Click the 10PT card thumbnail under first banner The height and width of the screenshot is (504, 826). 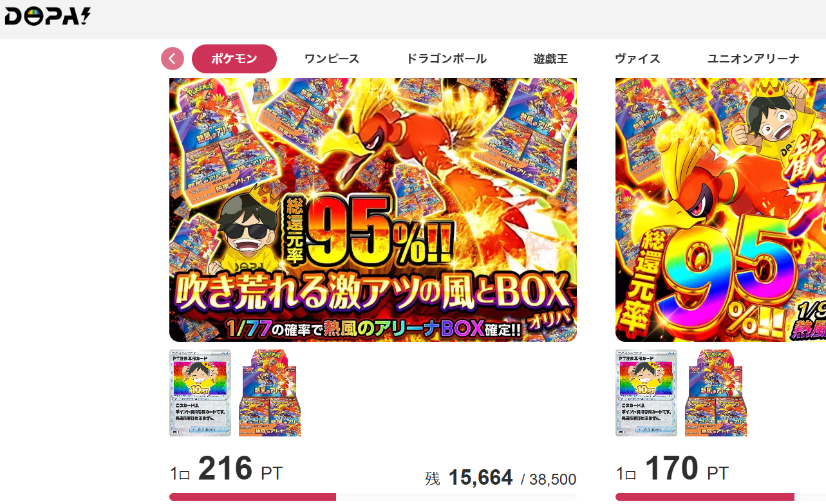200,393
